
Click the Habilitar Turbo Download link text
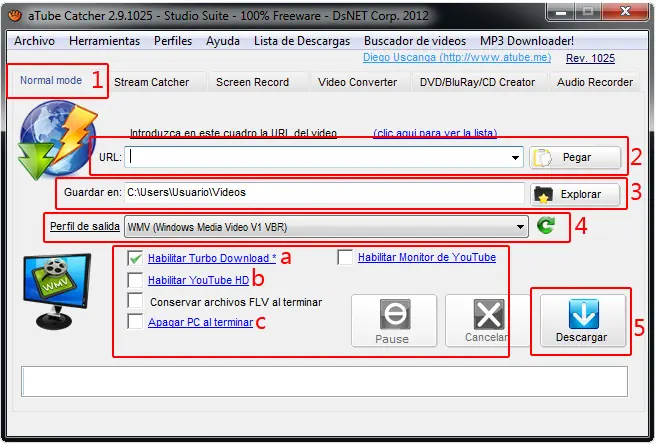pos(212,258)
